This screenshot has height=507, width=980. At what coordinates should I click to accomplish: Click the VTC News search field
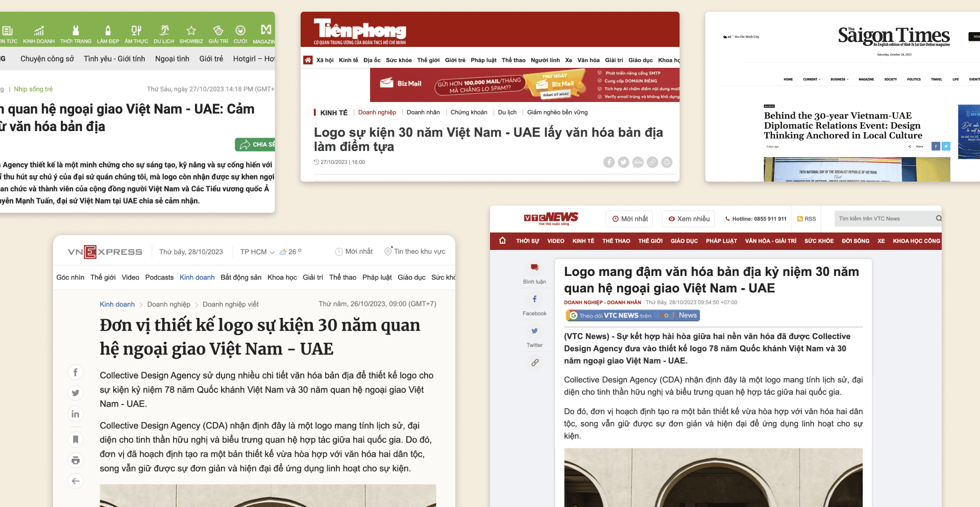[888, 219]
